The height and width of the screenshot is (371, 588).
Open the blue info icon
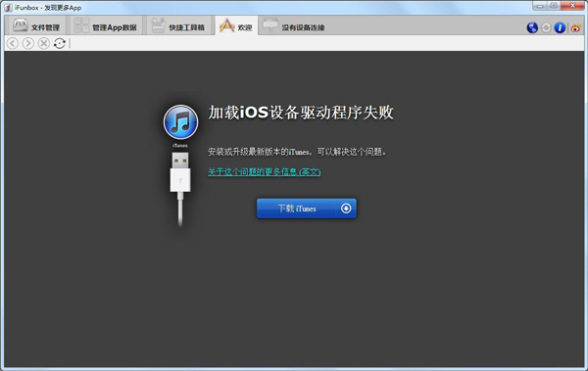[560, 27]
